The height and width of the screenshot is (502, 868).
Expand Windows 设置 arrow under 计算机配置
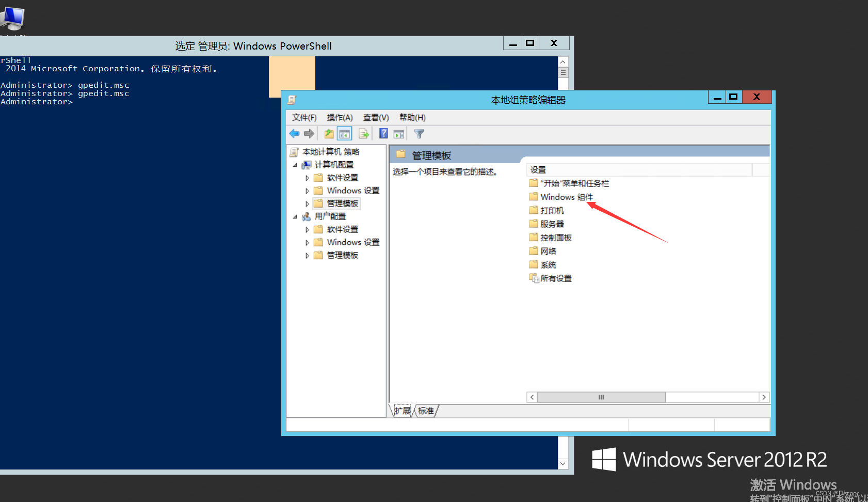[307, 191]
